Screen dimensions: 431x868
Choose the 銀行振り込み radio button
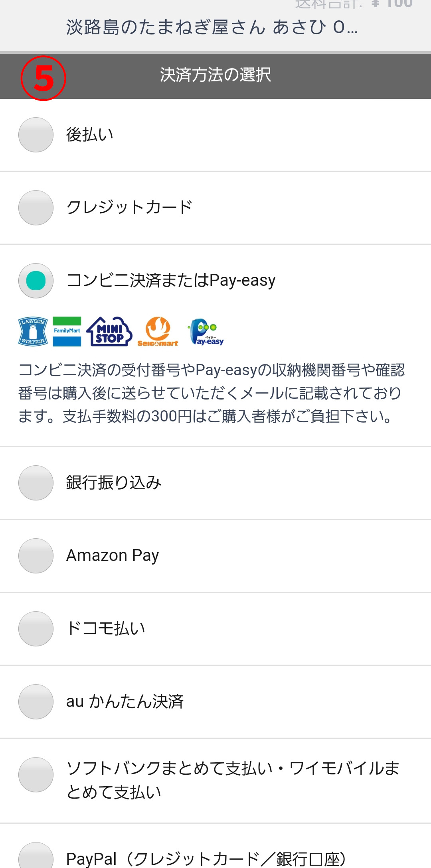pyautogui.click(x=36, y=483)
